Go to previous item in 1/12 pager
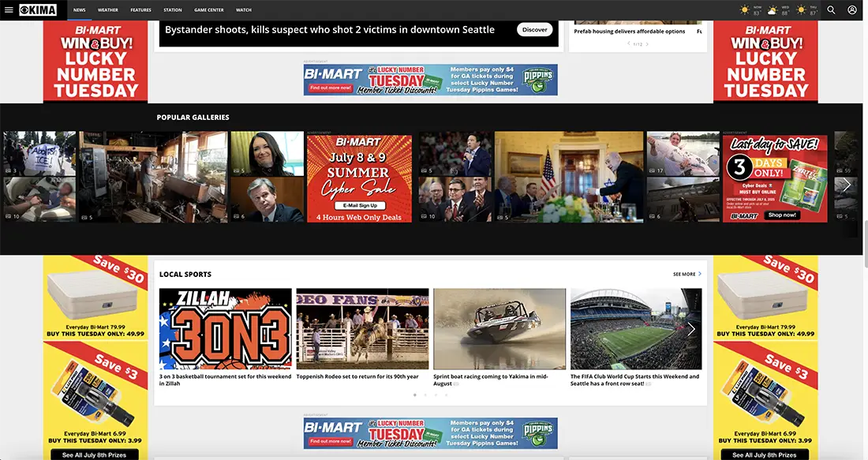868x460 pixels. [628, 43]
